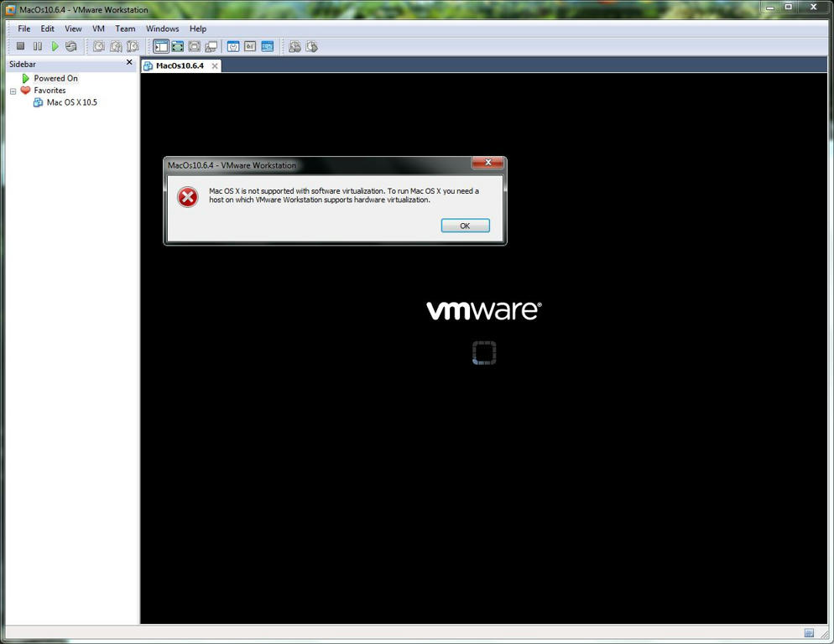Viewport: 834px width, 644px height.
Task: Close the error dialog with red X
Action: 487,163
